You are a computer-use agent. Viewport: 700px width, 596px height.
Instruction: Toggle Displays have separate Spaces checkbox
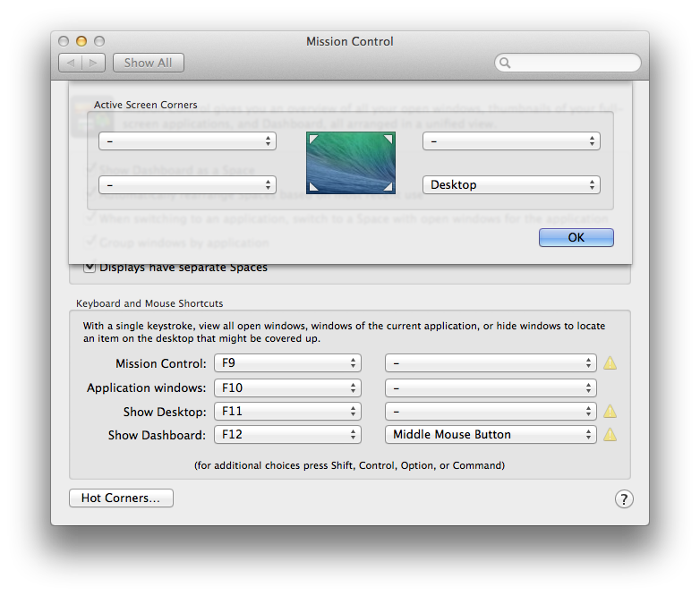coord(90,267)
